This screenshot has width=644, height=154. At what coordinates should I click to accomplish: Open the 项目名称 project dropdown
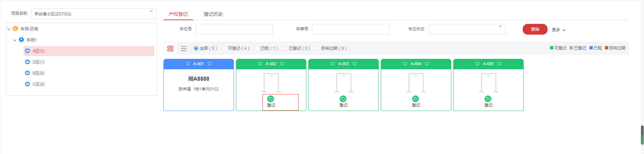94,14
